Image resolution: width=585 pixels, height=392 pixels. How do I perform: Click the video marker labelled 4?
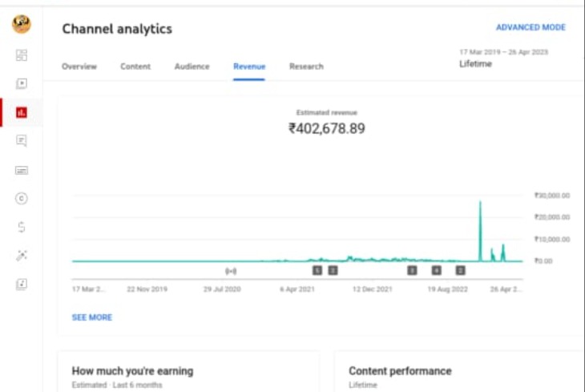[436, 270]
